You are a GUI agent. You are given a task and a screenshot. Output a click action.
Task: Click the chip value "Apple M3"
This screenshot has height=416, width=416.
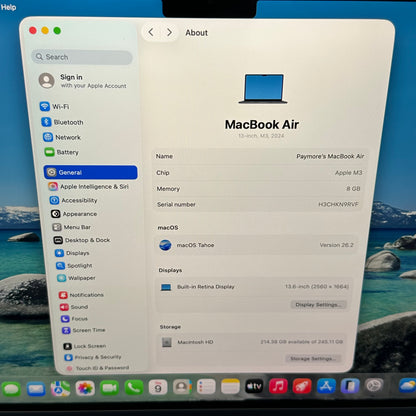point(348,172)
